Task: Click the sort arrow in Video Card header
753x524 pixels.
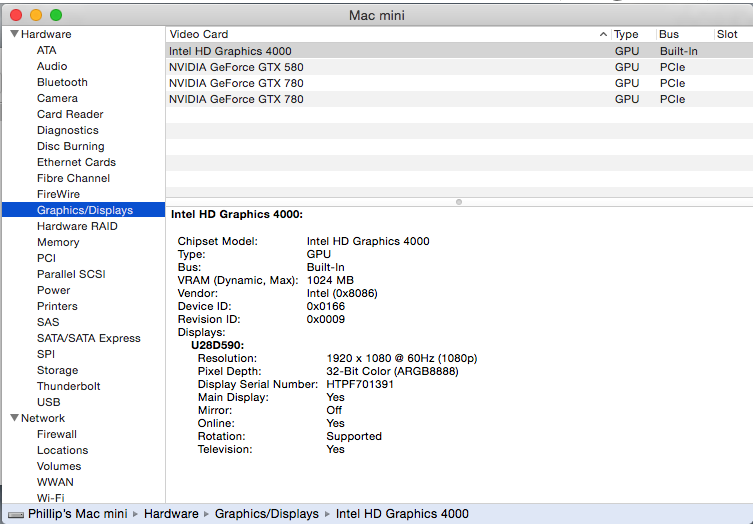Action: pos(603,34)
